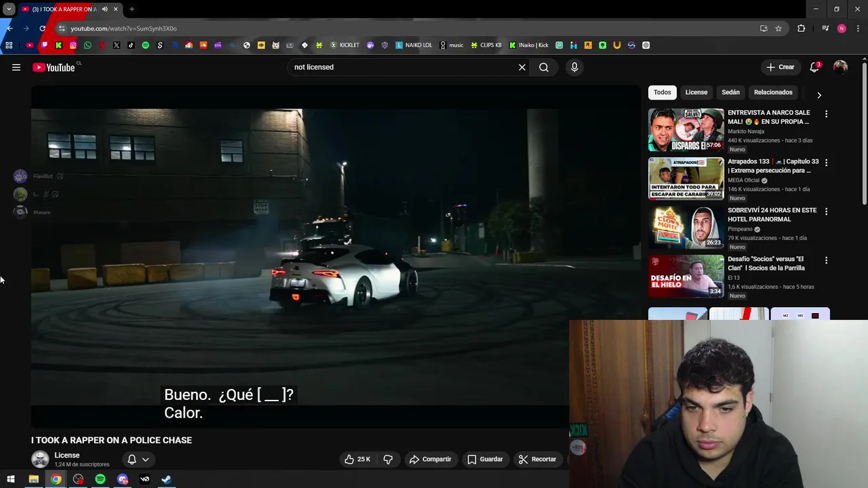Screen dimensions: 868x488
Task: Open the Pimpeano channel link
Action: pyautogui.click(x=741, y=229)
